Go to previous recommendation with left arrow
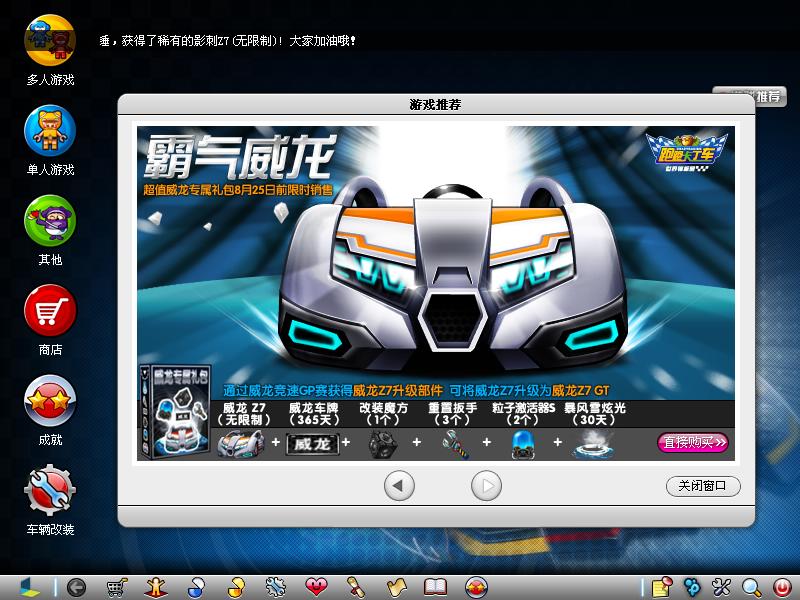800x600 pixels. pyautogui.click(x=399, y=486)
